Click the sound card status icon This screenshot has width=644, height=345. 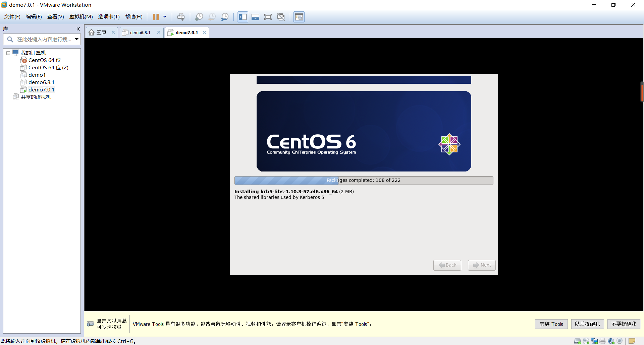coord(611,341)
